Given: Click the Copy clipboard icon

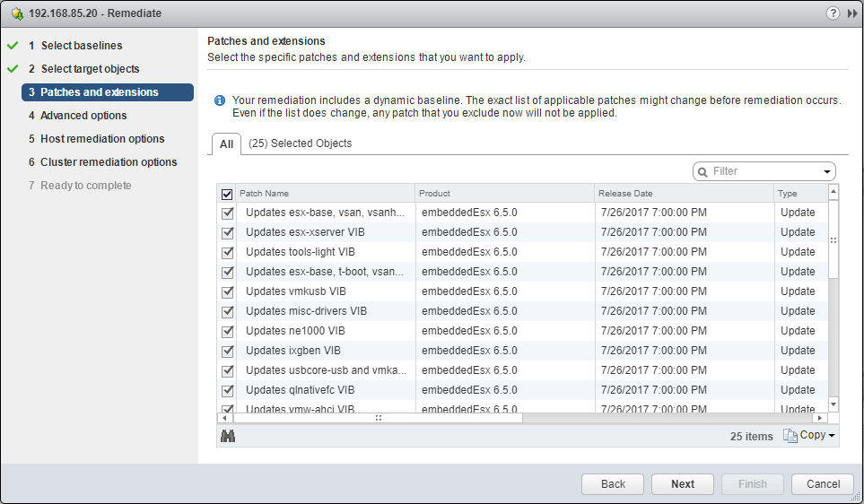Looking at the screenshot, I should point(790,436).
